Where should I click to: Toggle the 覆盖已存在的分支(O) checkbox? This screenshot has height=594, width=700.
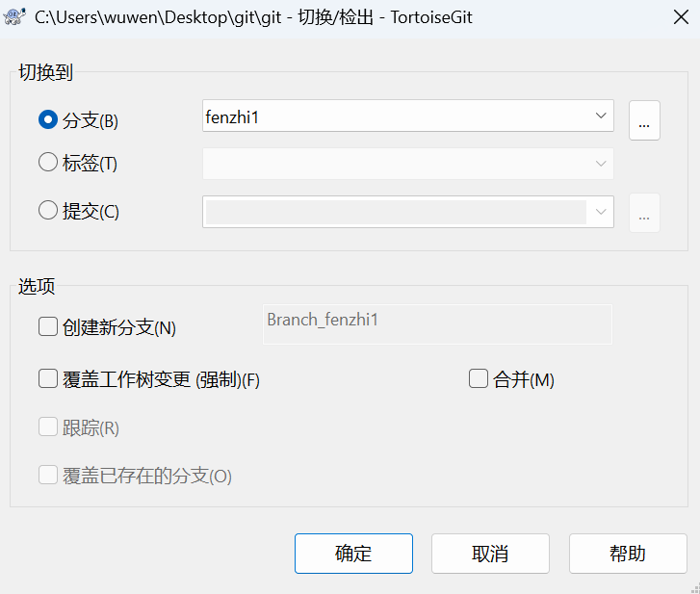[x=48, y=475]
